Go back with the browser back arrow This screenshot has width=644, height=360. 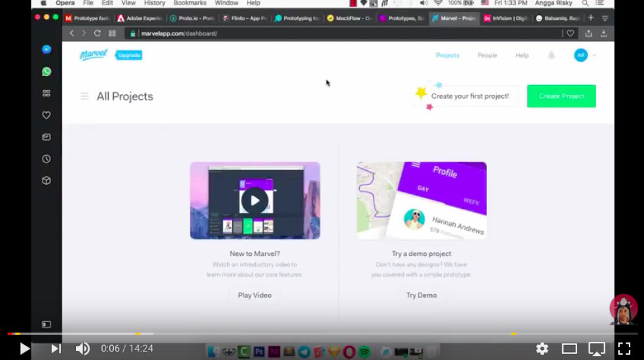click(72, 33)
